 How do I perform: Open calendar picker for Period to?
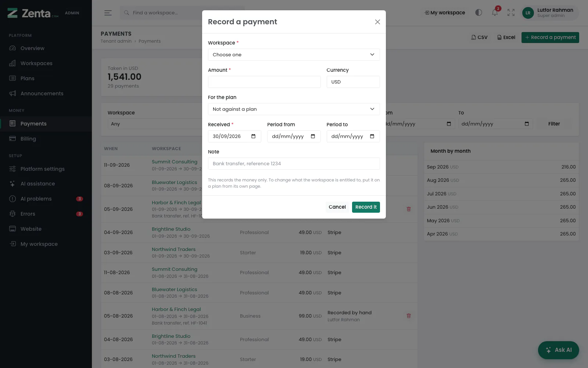click(372, 136)
